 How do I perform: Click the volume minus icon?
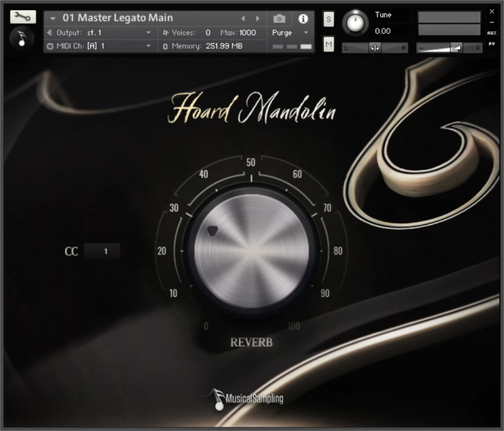[422, 48]
